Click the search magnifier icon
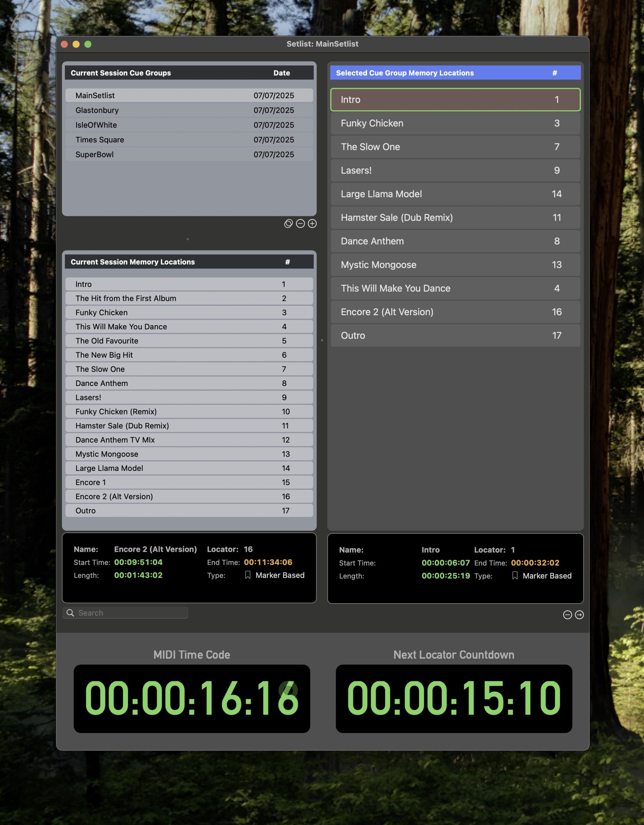This screenshot has height=825, width=644. (70, 612)
